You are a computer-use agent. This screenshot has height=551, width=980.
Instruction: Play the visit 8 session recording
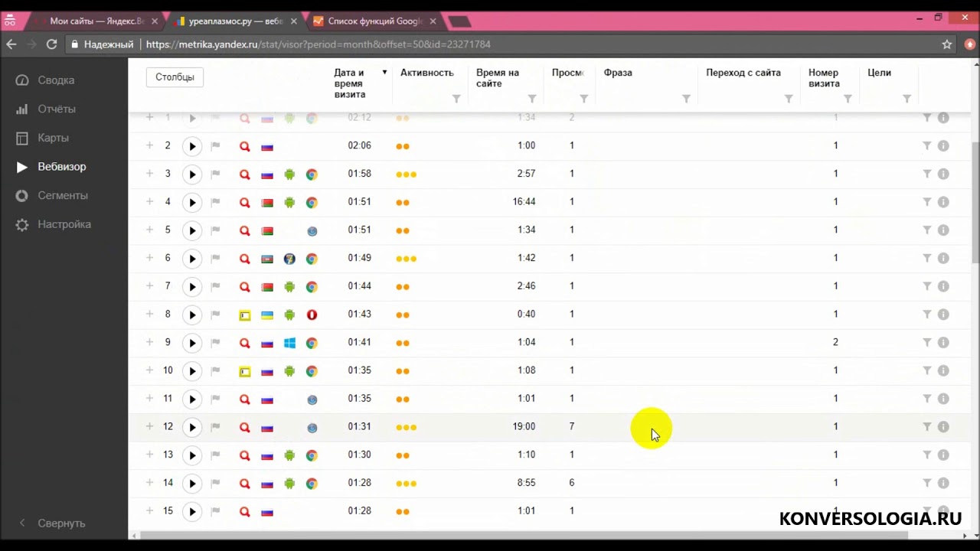(192, 315)
